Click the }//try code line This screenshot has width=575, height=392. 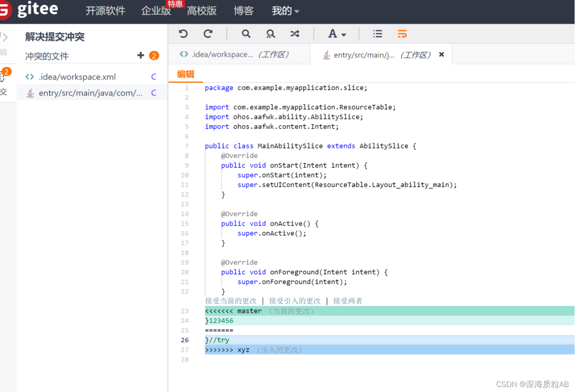point(390,340)
